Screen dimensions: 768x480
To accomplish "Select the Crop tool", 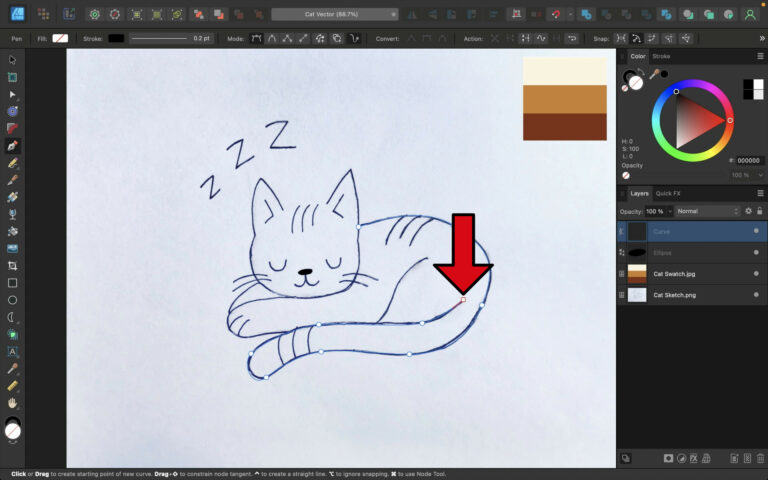I will pos(12,265).
